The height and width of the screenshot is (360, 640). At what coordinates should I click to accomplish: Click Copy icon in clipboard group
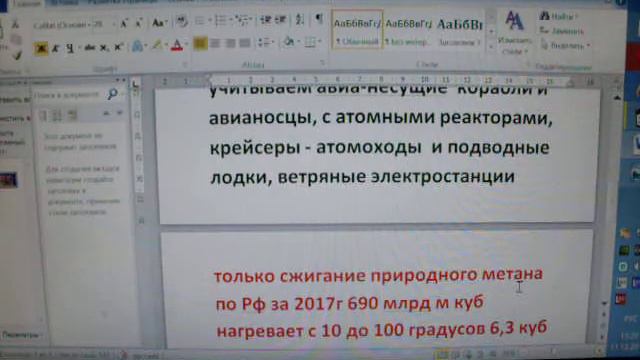coord(16,40)
